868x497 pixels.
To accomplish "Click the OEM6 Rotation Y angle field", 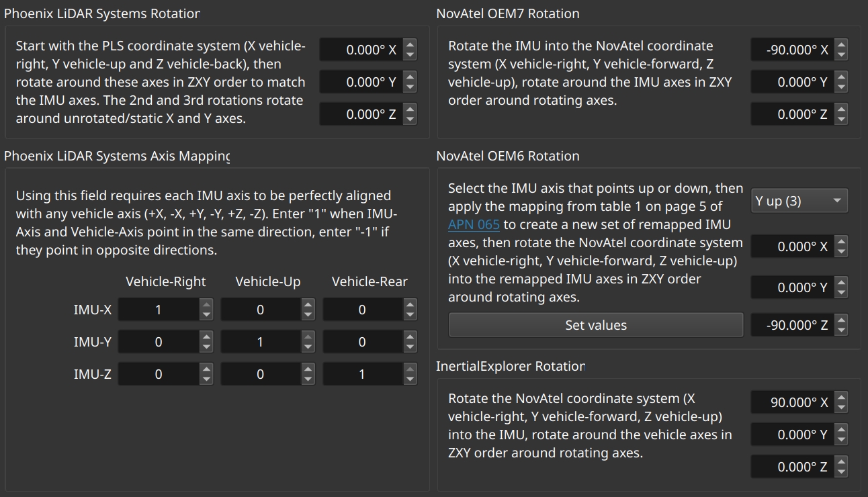I will [792, 287].
